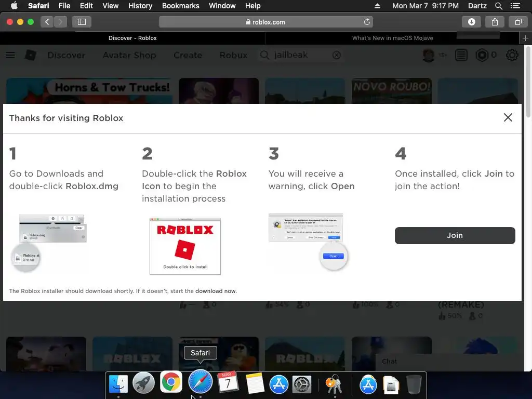Viewport: 532px width, 399px height.
Task: Clear the jailbeak search text
Action: (337, 55)
